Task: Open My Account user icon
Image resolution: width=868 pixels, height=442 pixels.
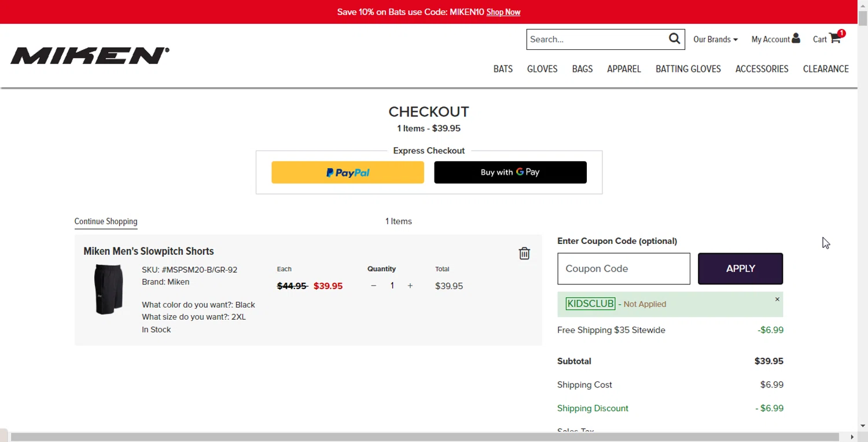Action: point(796,39)
